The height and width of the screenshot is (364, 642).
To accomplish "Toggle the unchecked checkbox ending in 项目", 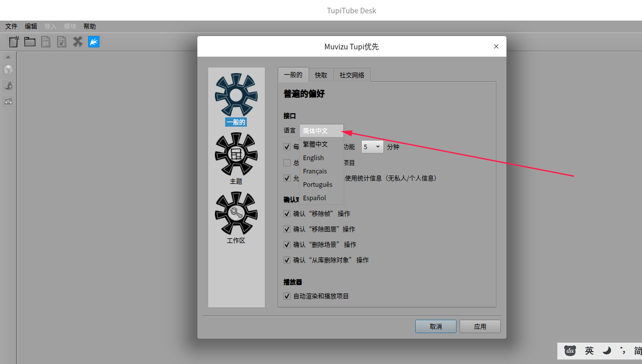I will coord(287,163).
